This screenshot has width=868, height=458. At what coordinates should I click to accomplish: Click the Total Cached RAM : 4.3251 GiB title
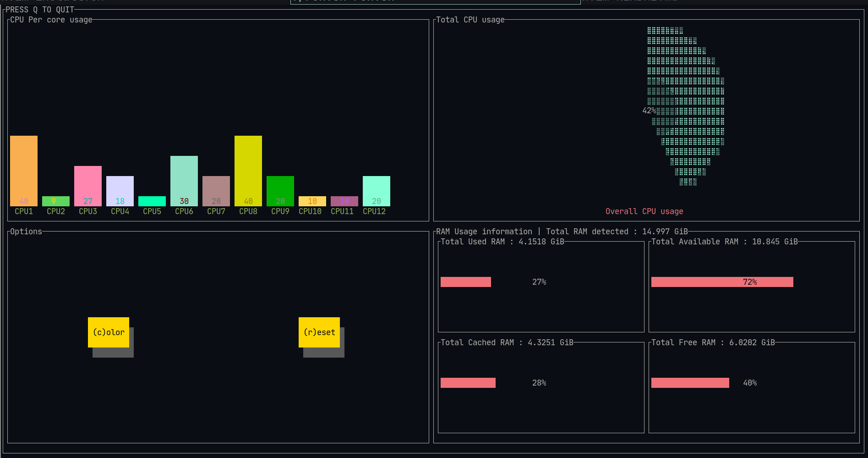pos(507,342)
